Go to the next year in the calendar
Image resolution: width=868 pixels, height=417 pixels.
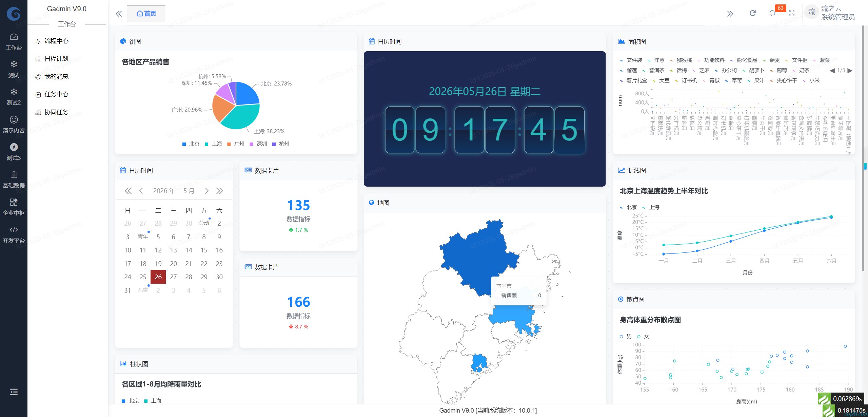click(x=220, y=191)
